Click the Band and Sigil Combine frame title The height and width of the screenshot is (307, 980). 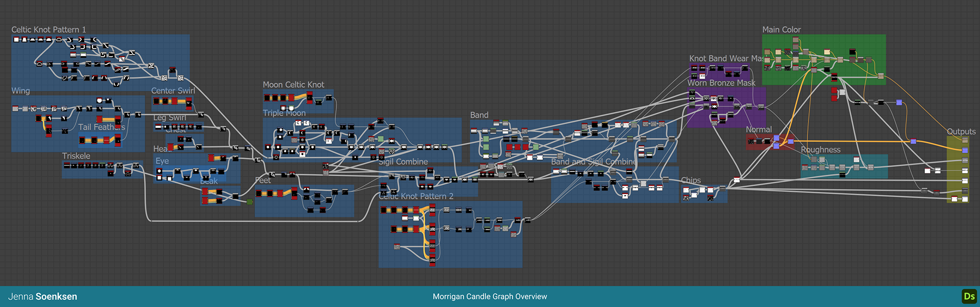coord(594,162)
